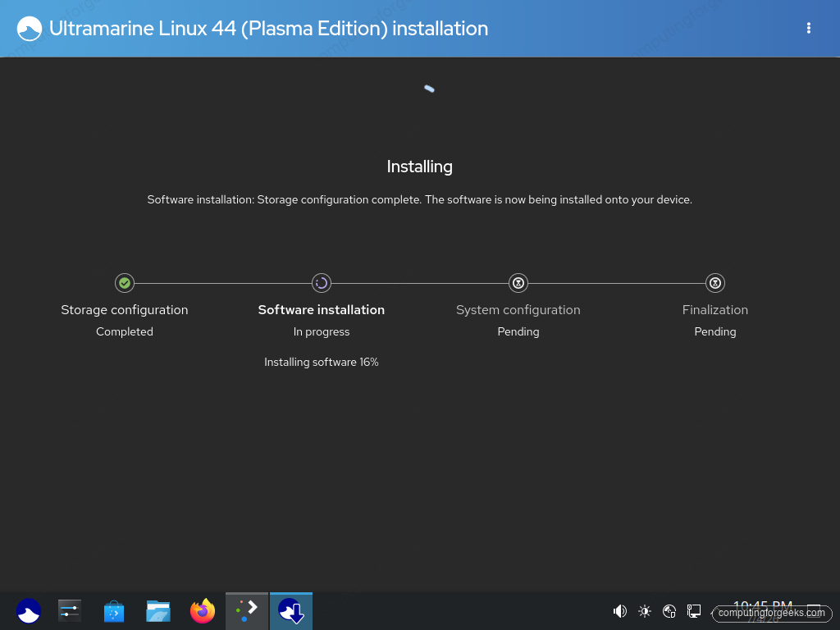Image resolution: width=840 pixels, height=630 pixels.
Task: Click the 'Completed' status text
Action: 125,331
